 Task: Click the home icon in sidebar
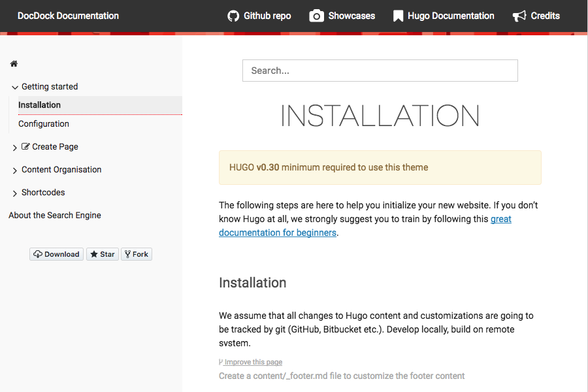[x=14, y=64]
